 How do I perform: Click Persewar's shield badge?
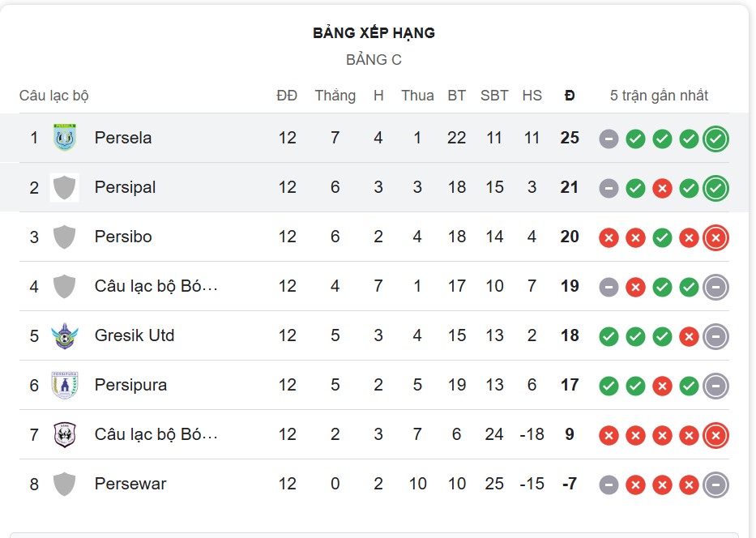click(64, 484)
